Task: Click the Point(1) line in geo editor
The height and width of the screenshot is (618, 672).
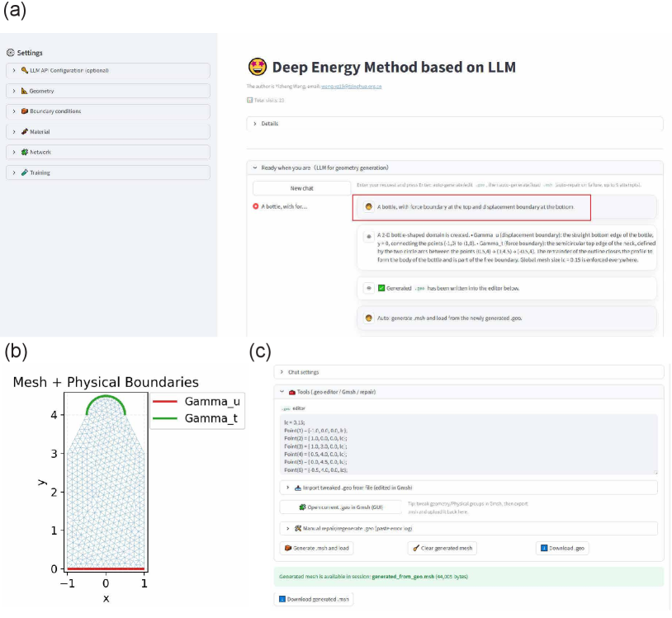Action: click(x=316, y=431)
